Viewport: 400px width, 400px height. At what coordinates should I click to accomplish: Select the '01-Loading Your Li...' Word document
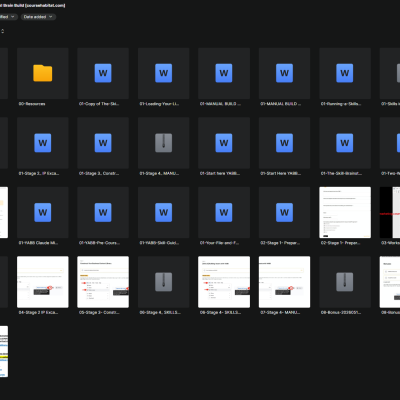pyautogui.click(x=164, y=73)
